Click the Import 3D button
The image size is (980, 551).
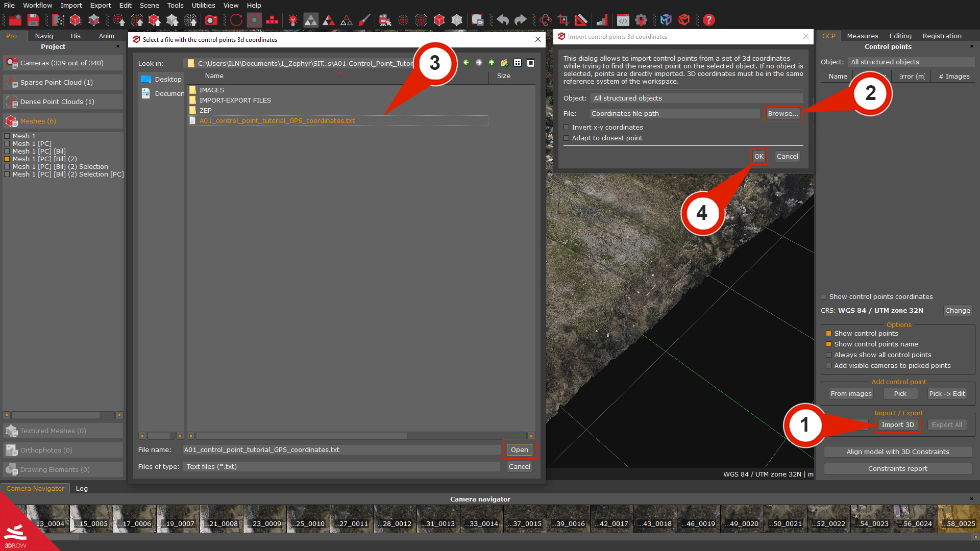pos(898,424)
